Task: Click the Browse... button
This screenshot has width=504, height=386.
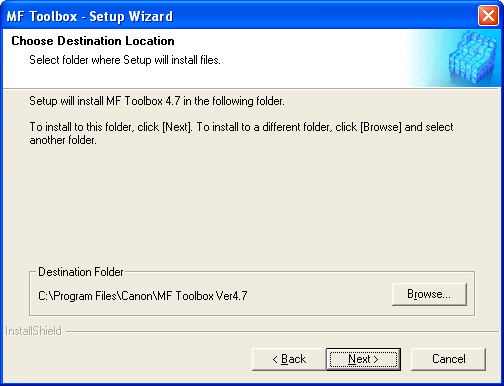Action: pos(429,294)
